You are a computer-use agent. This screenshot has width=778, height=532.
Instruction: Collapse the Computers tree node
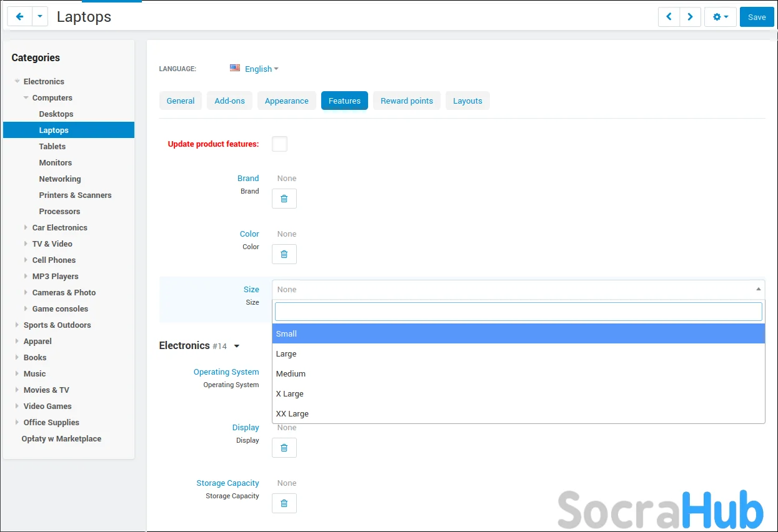pos(26,97)
